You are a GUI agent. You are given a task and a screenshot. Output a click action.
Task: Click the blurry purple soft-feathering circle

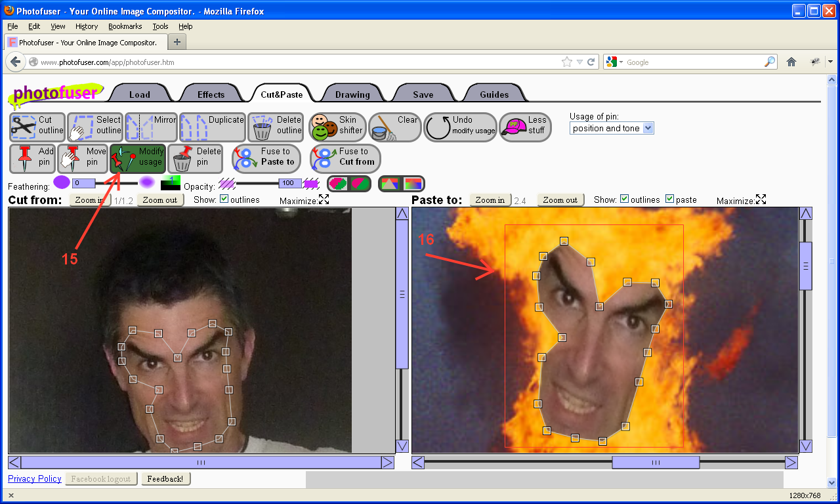click(x=147, y=182)
